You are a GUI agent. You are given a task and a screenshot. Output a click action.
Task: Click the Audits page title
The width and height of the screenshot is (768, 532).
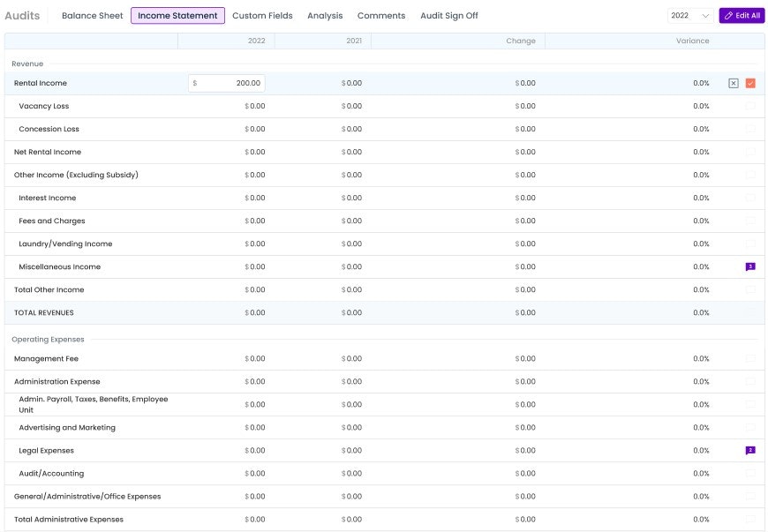[x=22, y=16]
